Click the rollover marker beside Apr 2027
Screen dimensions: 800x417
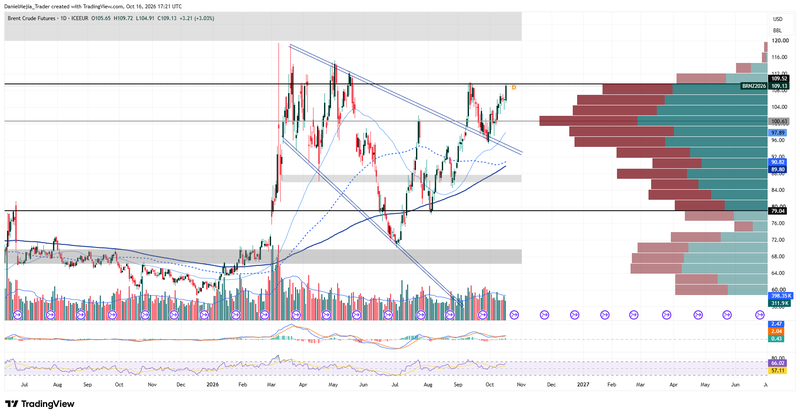coord(666,315)
